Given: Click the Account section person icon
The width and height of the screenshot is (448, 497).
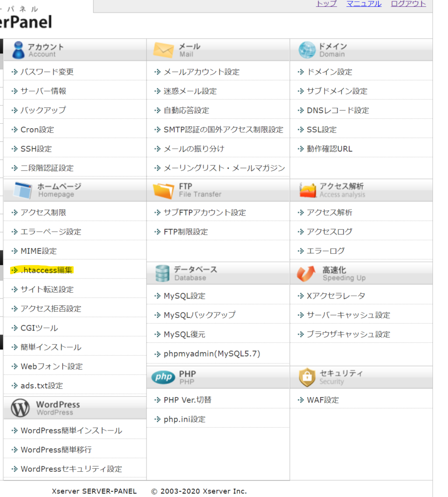Looking at the screenshot, I should point(18,50).
